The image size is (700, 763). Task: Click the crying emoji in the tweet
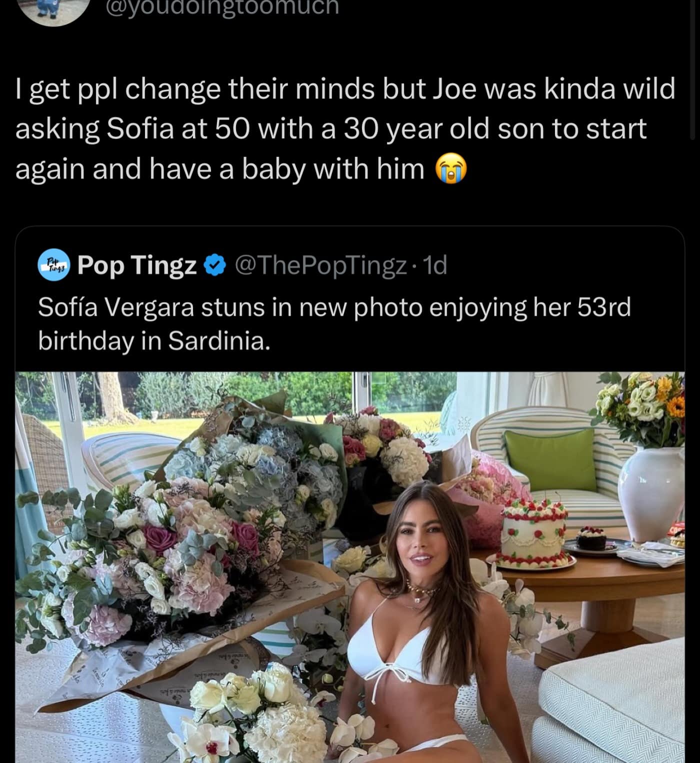(451, 169)
